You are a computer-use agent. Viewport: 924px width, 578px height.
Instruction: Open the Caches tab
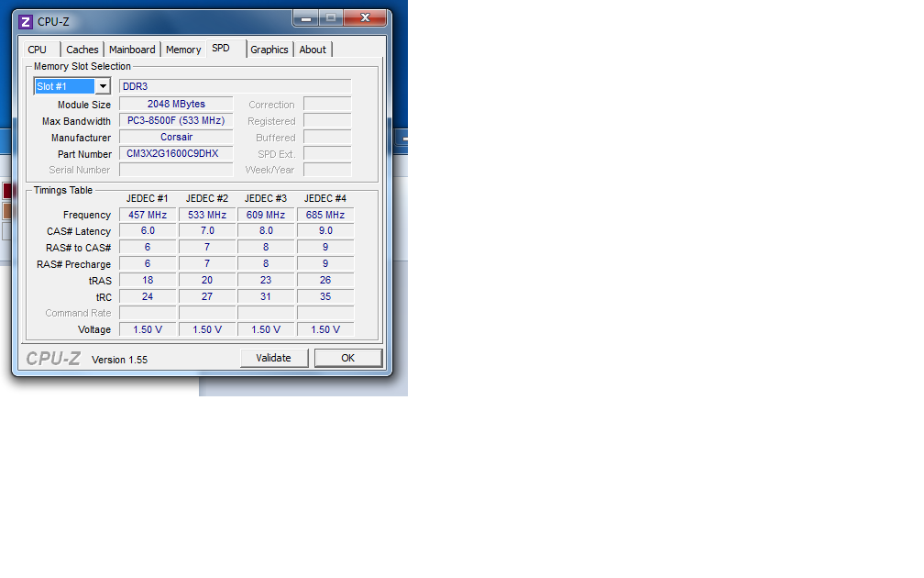pyautogui.click(x=82, y=50)
